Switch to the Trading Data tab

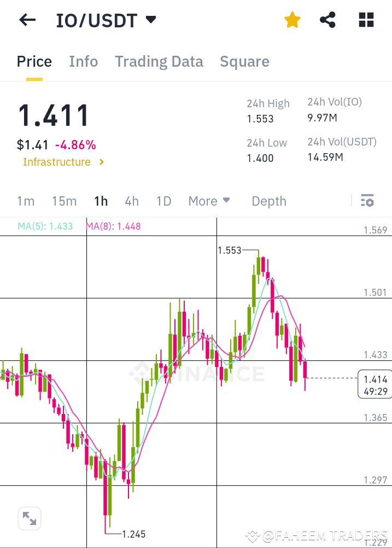coord(159,61)
